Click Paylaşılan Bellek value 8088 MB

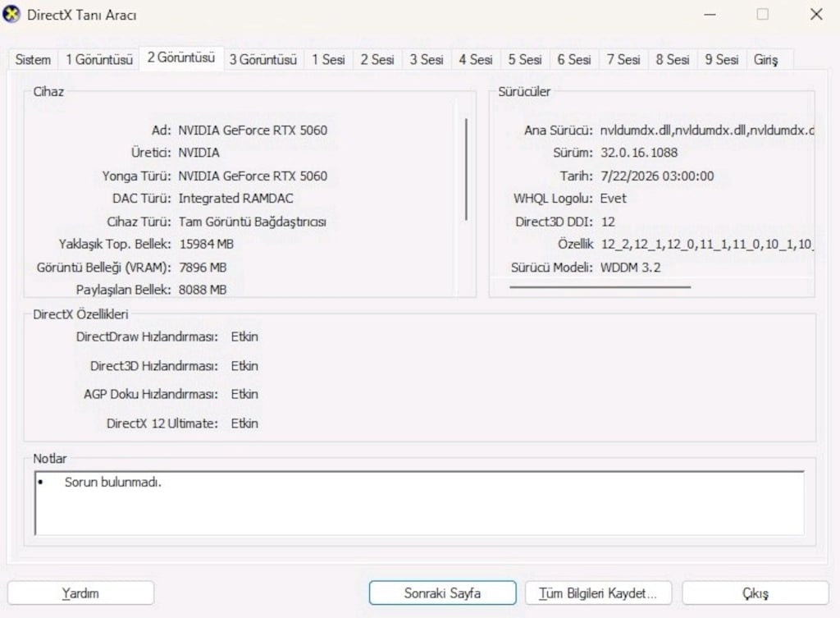[x=203, y=290]
